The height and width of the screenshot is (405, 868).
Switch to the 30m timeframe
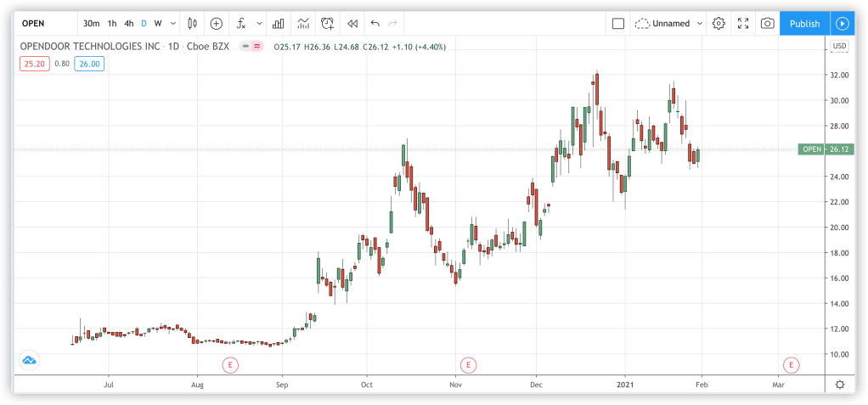pyautogui.click(x=91, y=24)
